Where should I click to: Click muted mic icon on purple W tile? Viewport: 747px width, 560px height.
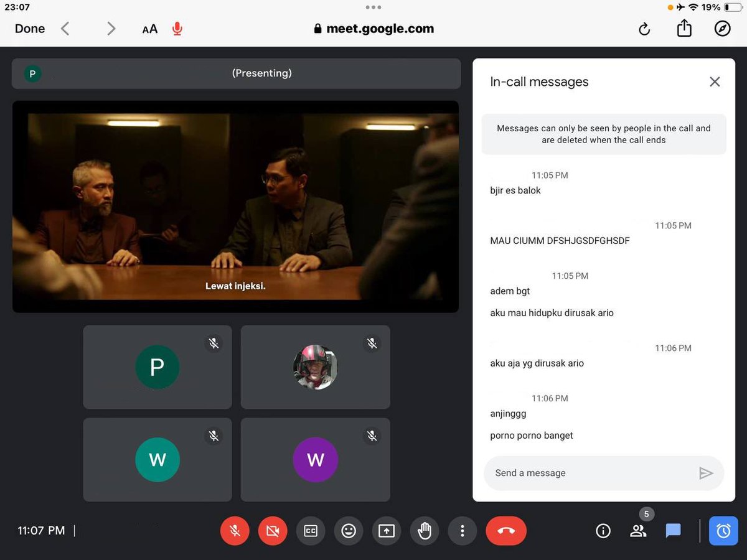tap(372, 436)
